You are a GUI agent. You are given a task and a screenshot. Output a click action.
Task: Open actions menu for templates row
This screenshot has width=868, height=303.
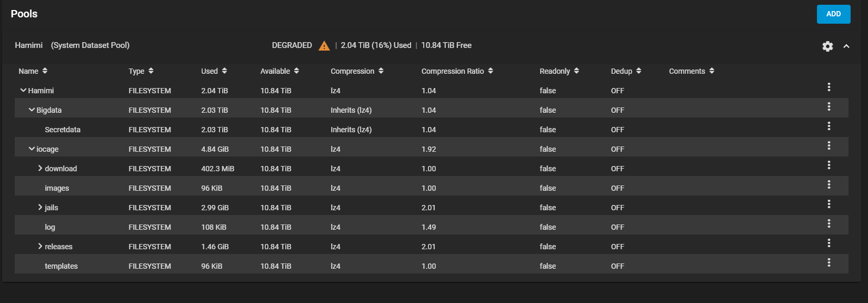pyautogui.click(x=829, y=262)
